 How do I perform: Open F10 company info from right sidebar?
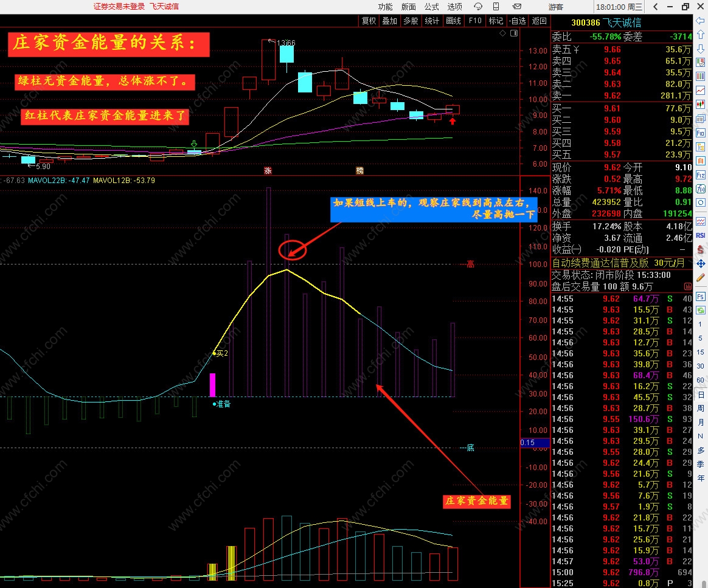701,133
